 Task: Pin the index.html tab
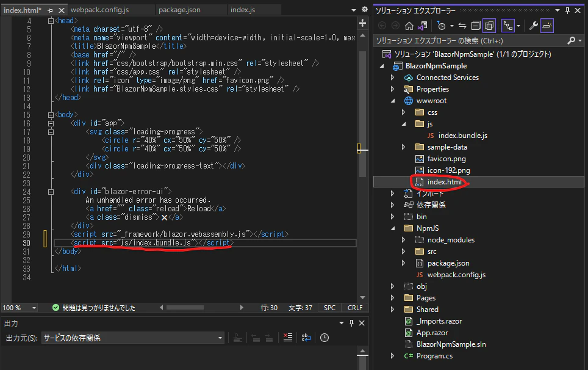pos(50,10)
